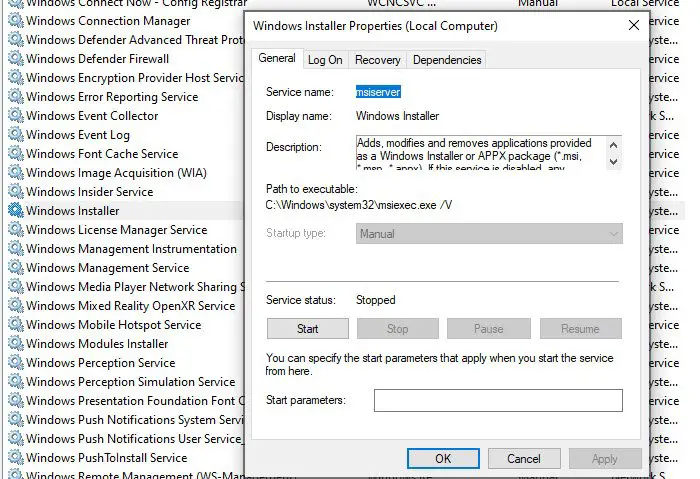Click gear icon beside Windows Media Player Network Sharing
The width and height of the screenshot is (700, 479).
pos(16,287)
